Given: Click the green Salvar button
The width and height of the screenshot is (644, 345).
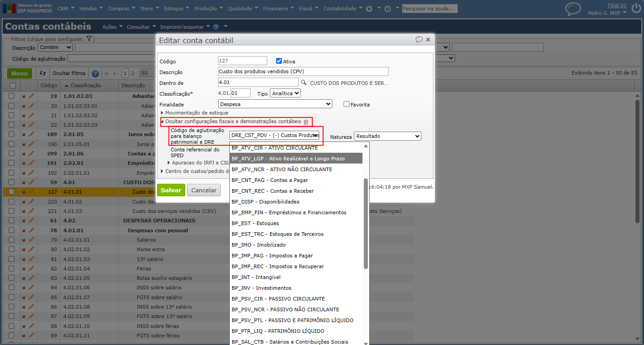Looking at the screenshot, I should click(x=171, y=190).
